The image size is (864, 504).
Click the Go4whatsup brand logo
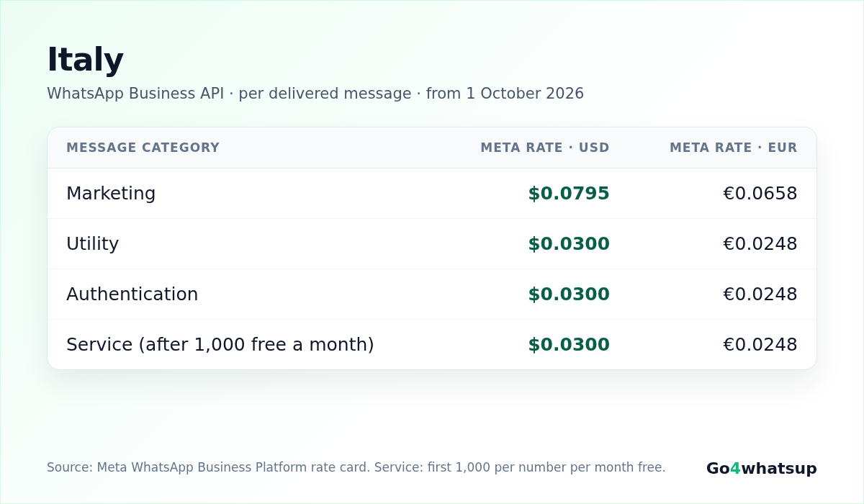pos(762,469)
